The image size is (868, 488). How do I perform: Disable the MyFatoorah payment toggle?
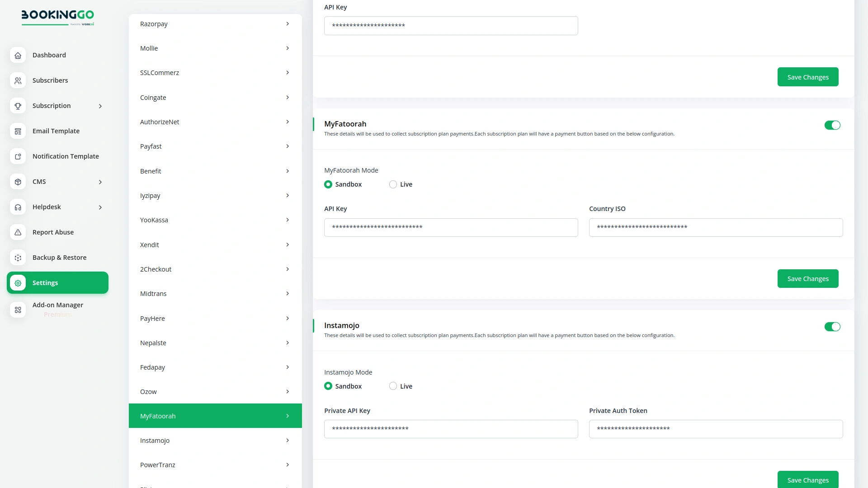pos(832,125)
